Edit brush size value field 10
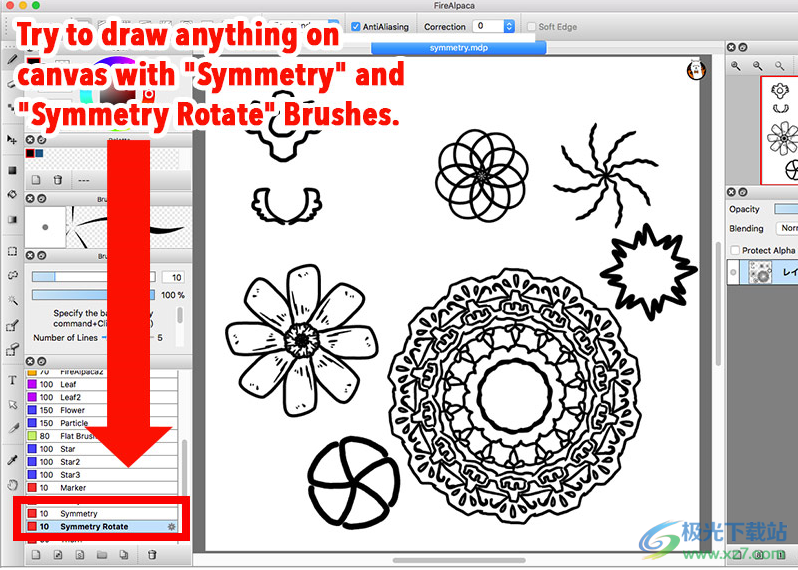 tap(173, 277)
